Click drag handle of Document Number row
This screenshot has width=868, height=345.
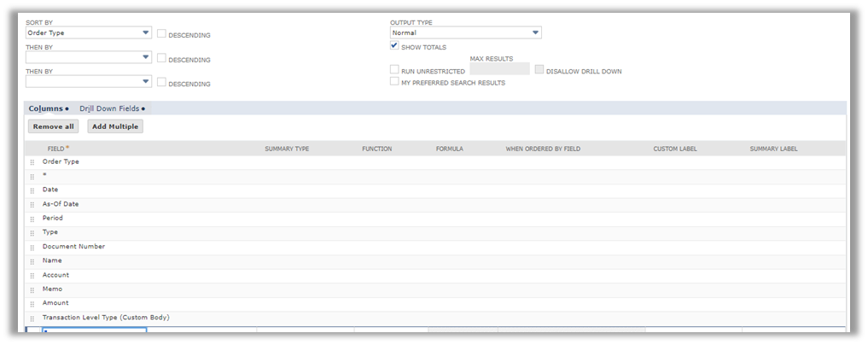(32, 248)
